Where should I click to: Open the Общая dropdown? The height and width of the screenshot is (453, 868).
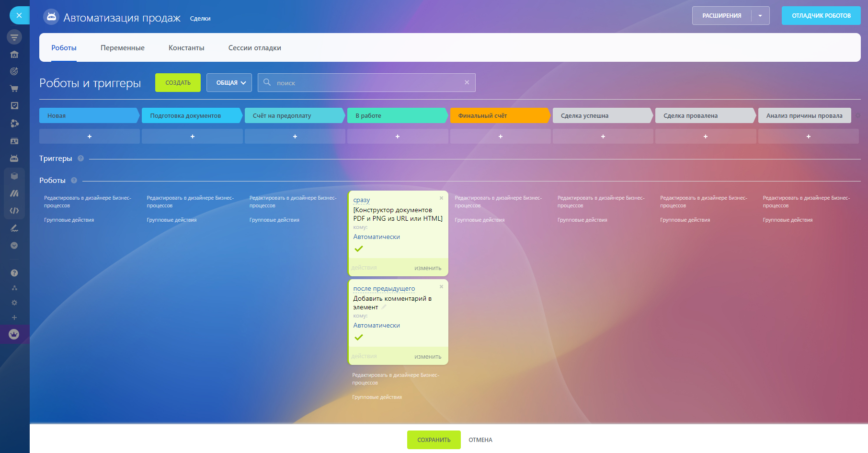[229, 83]
